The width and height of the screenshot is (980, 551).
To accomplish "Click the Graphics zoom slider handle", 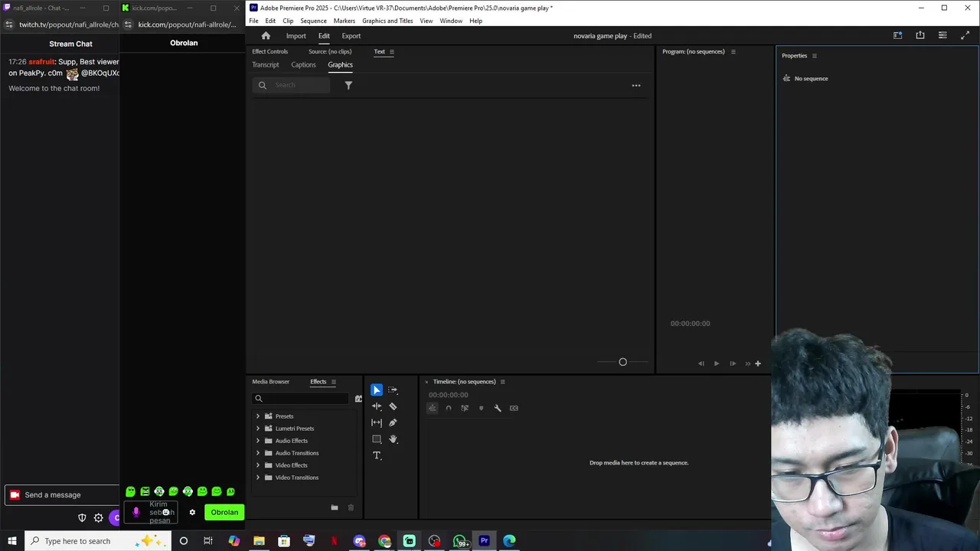I will 622,362.
